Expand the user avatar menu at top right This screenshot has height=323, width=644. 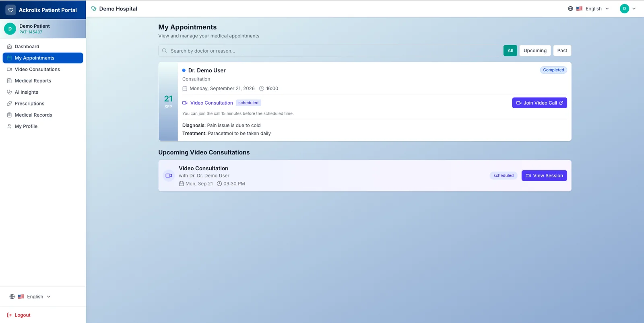[x=627, y=8]
